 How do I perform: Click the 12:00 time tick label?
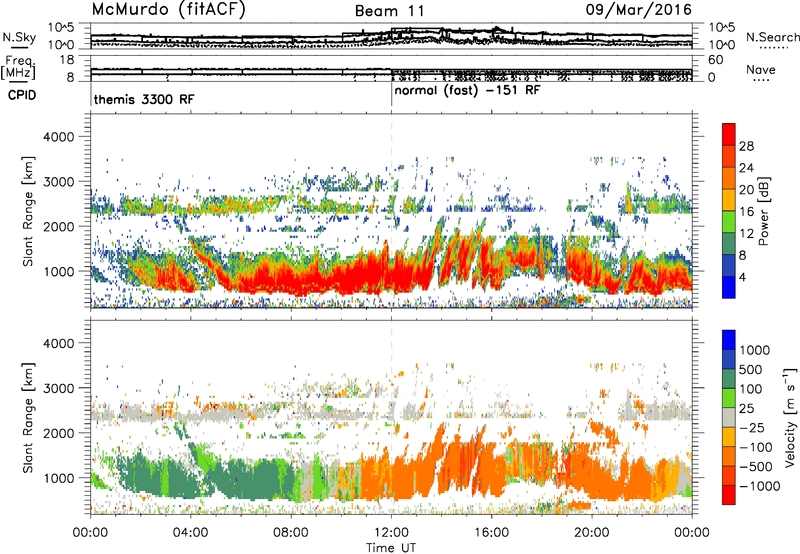point(391,533)
